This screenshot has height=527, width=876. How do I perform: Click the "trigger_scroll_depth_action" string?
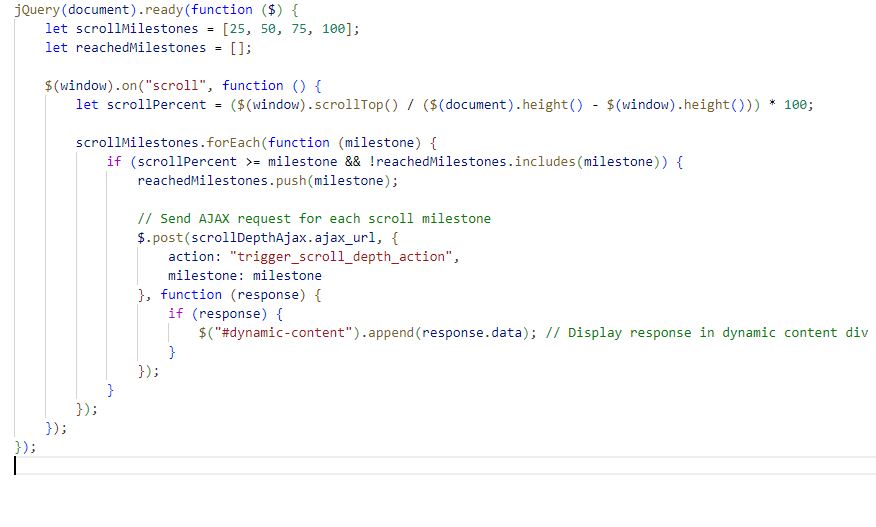point(341,257)
